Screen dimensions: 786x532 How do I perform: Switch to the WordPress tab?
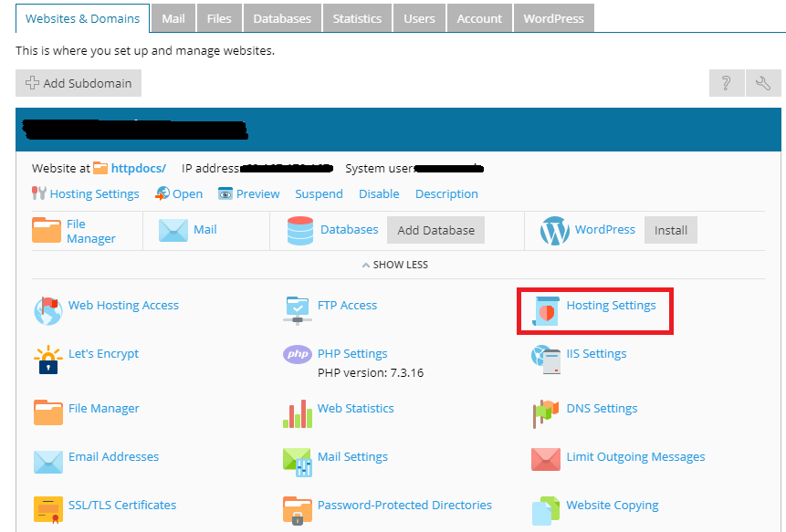[x=554, y=18]
